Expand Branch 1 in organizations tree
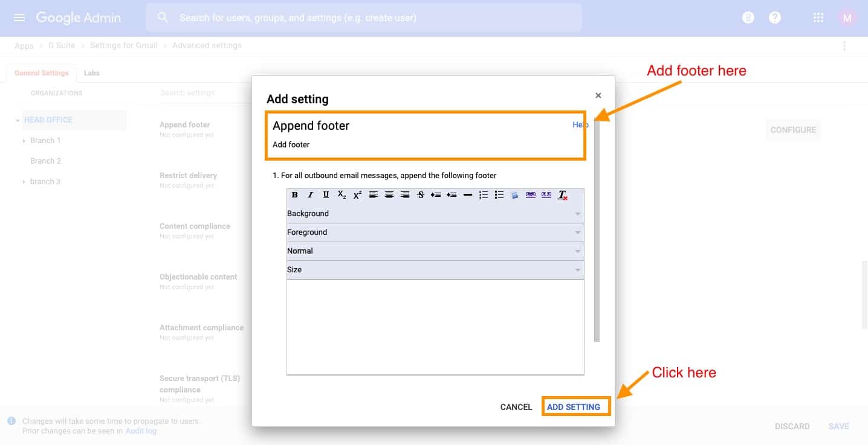This screenshot has height=445, width=868. (x=24, y=141)
